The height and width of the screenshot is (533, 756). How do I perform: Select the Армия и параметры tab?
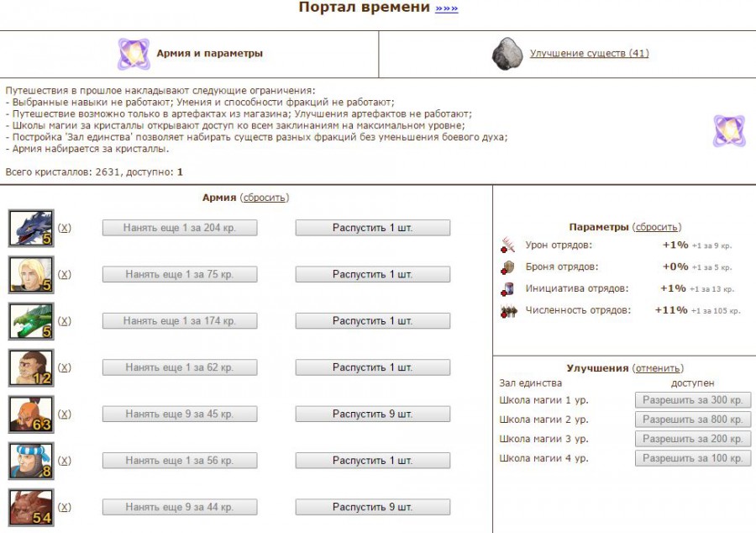click(209, 53)
